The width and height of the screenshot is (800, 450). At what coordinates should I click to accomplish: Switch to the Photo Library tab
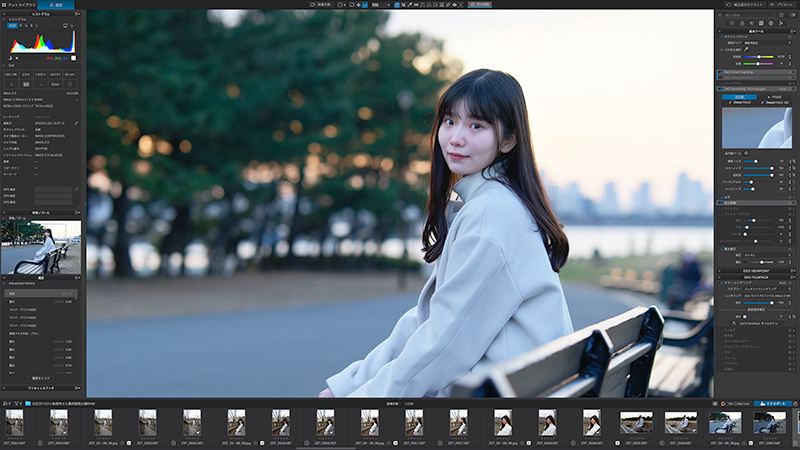(19, 5)
